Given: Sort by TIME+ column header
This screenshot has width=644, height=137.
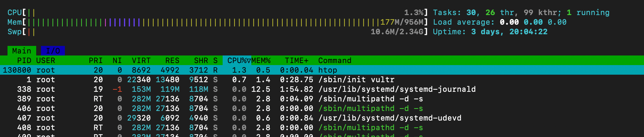Looking at the screenshot, I should (296, 60).
